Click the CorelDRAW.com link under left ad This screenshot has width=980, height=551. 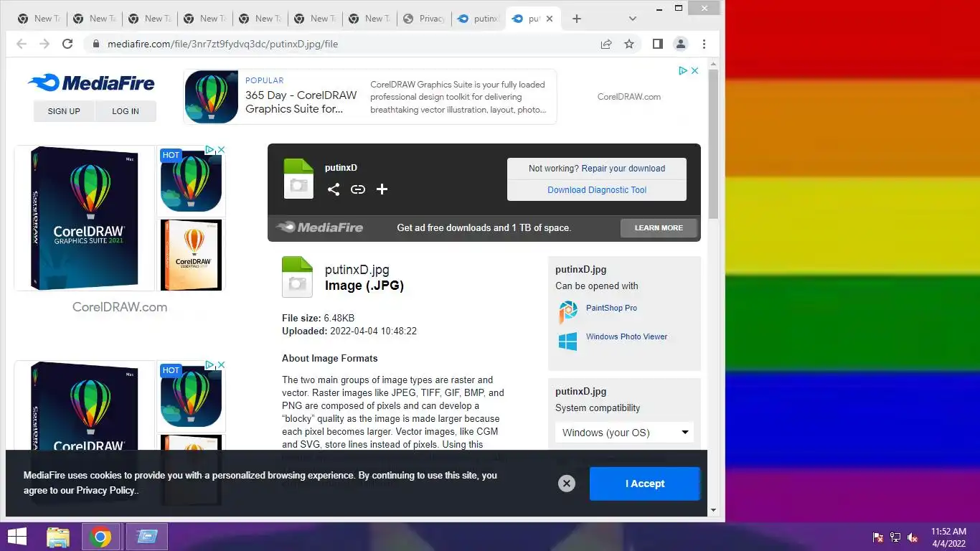click(x=120, y=307)
